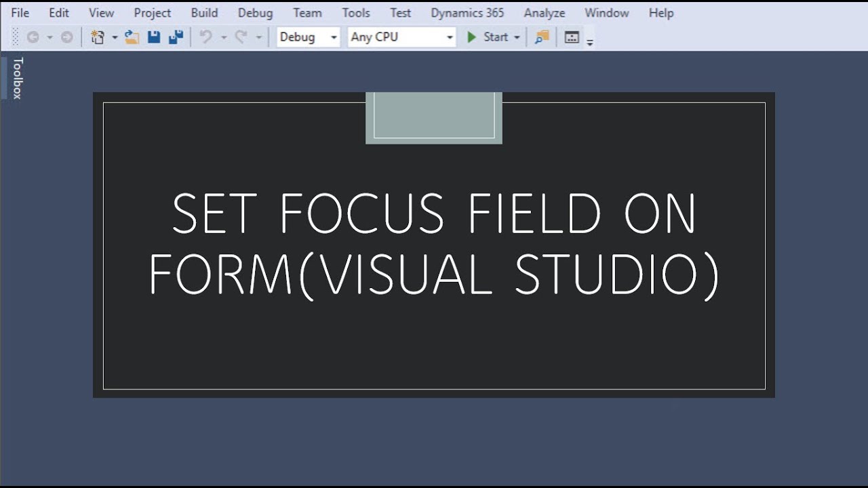Expand the Start button dropdown arrow
Viewport: 868px width, 488px height.
click(x=517, y=38)
